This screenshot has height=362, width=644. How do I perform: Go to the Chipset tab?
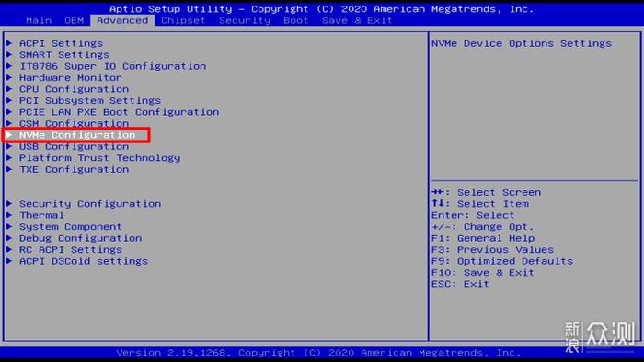(183, 20)
